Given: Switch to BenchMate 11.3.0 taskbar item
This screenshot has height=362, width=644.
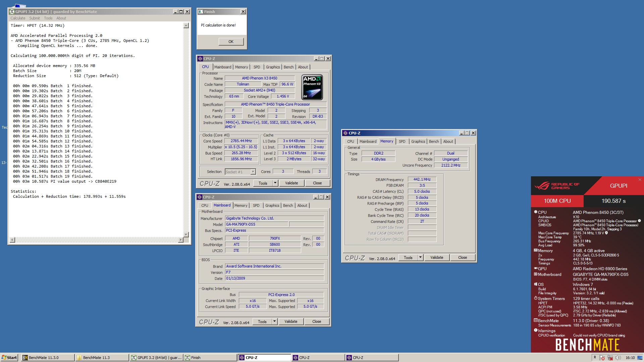Looking at the screenshot, I should pyautogui.click(x=48, y=358).
